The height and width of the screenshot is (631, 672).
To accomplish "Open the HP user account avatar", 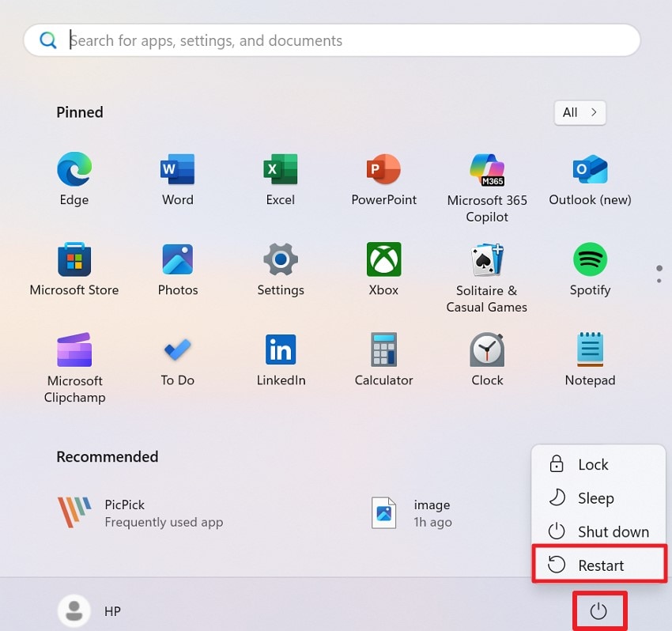I will (x=74, y=611).
